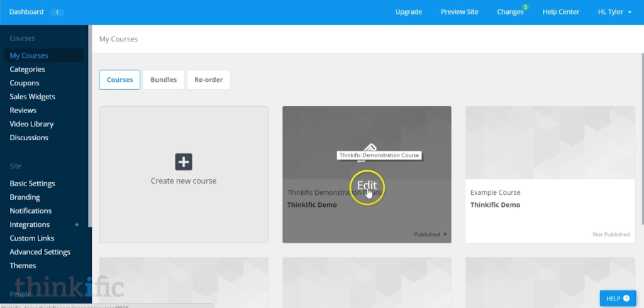644x308 pixels.
Task: Open Discussions in the sidebar
Action: coord(29,138)
